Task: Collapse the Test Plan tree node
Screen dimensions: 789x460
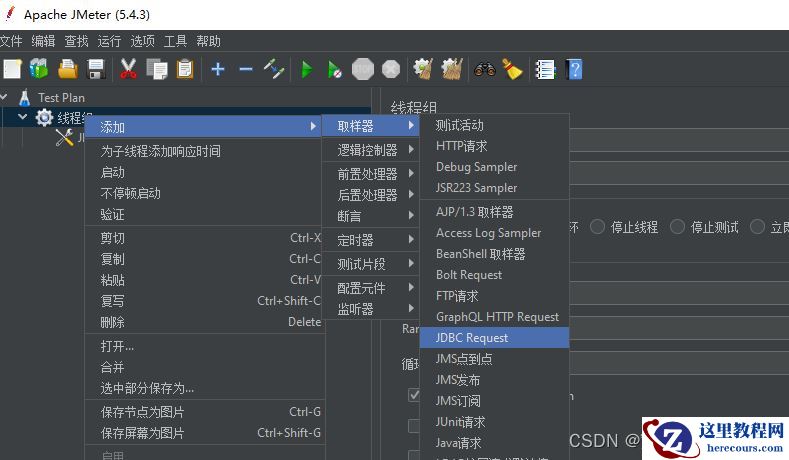Action: (4, 97)
